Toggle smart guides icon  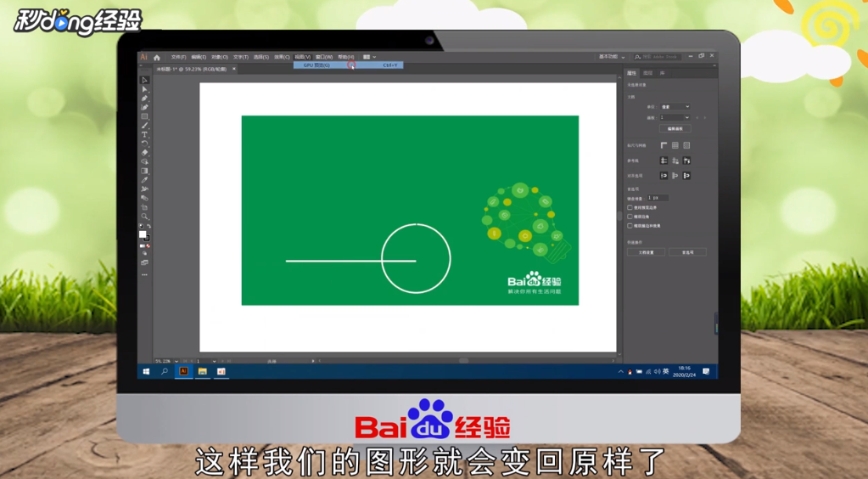[x=686, y=161]
